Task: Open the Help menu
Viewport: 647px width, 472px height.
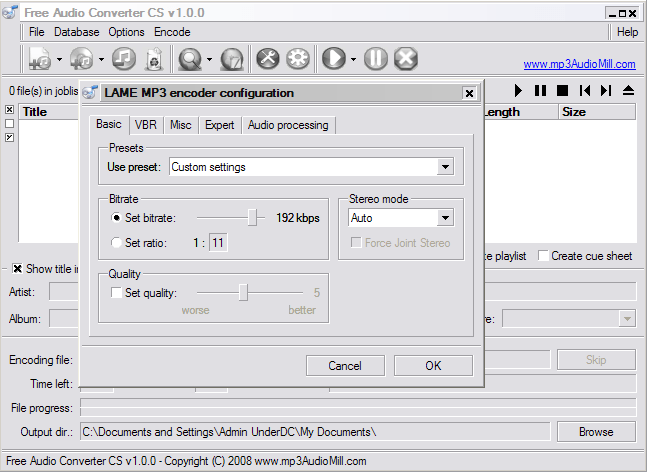Action: coord(627,32)
